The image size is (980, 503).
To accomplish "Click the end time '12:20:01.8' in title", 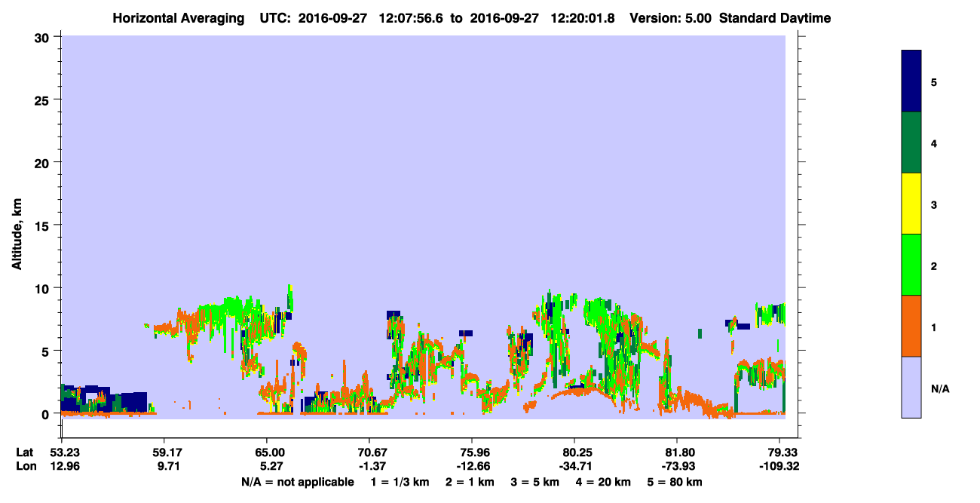I will click(583, 18).
